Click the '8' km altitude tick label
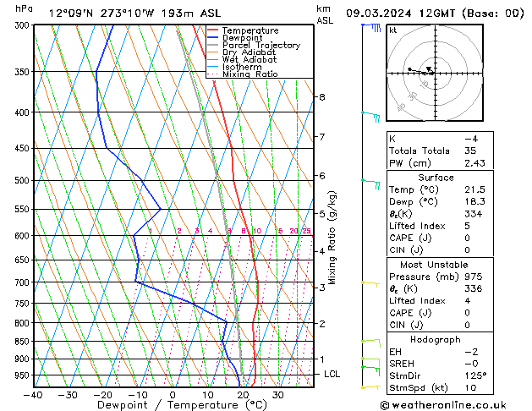The image size is (532, 411). 322,97
